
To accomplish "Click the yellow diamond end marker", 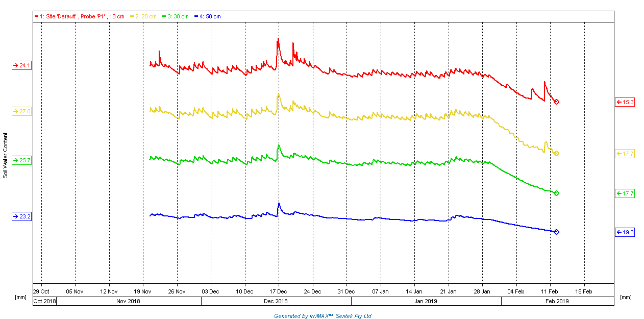I will pyautogui.click(x=556, y=154).
